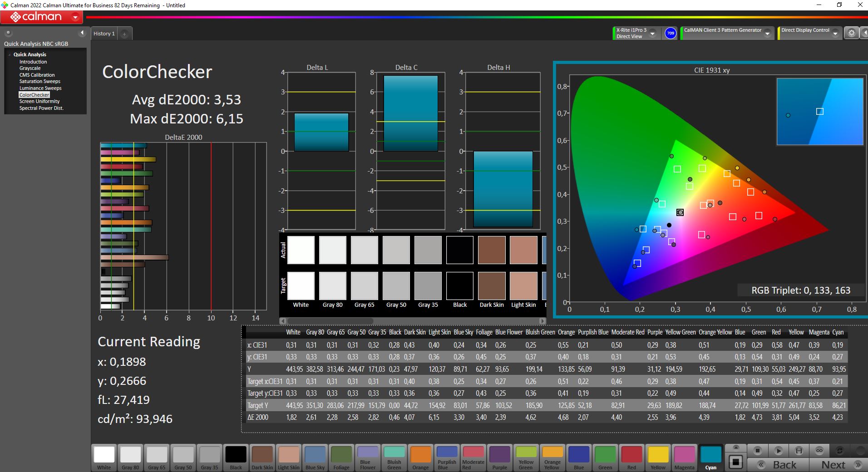Open settings with the gear icon

tap(852, 33)
